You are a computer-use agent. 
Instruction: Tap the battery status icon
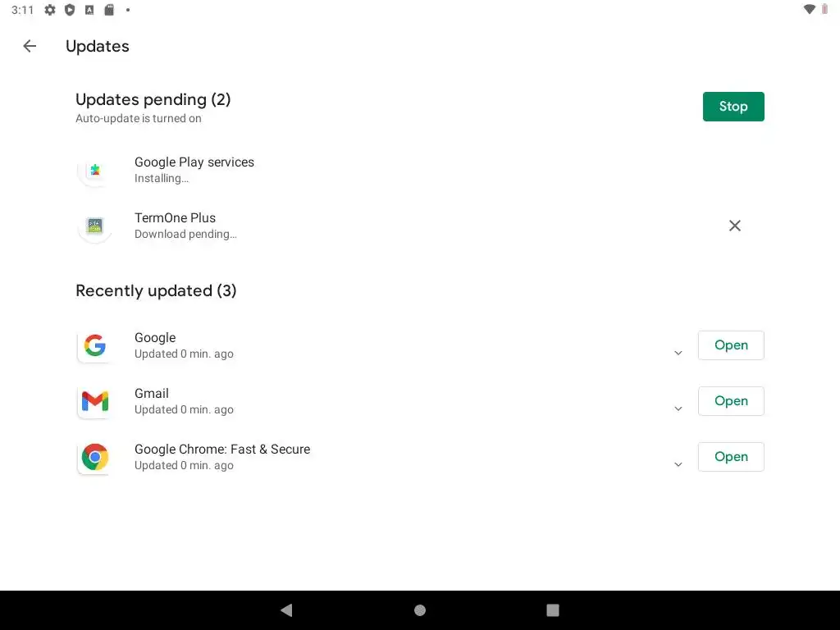(x=824, y=9)
